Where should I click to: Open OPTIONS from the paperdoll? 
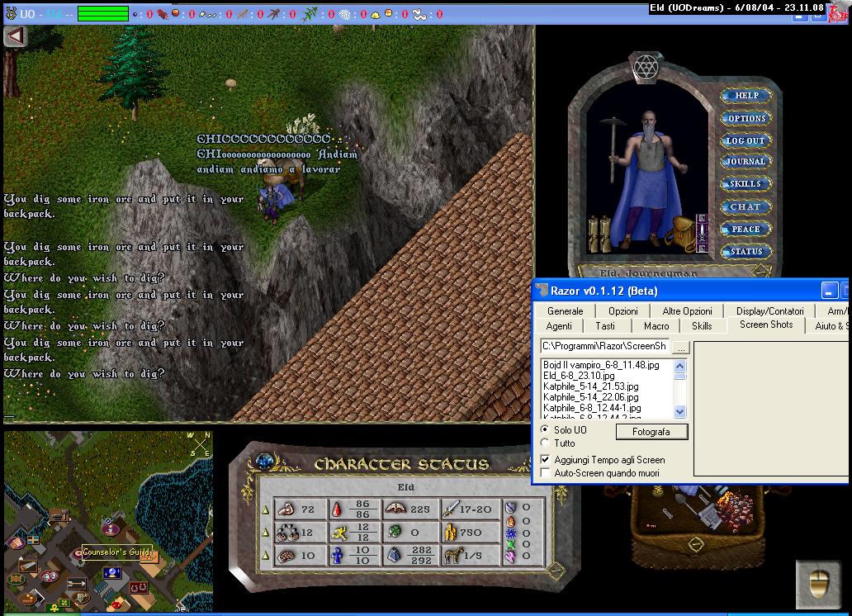coord(746,118)
